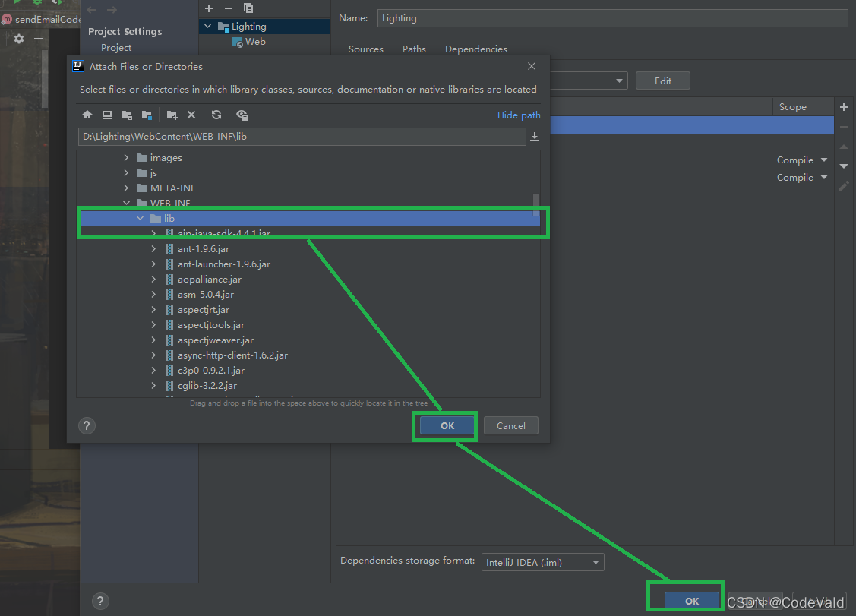The width and height of the screenshot is (856, 616).
Task: Jump to the Desktop directory icon
Action: click(x=107, y=115)
